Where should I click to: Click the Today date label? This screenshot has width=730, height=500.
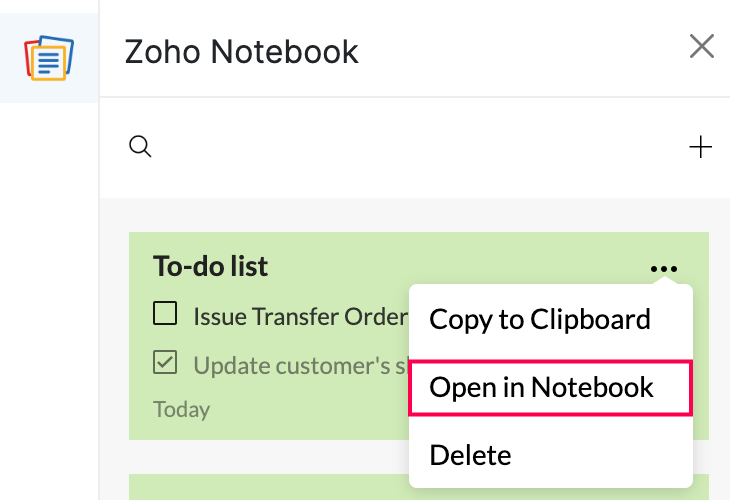[181, 409]
